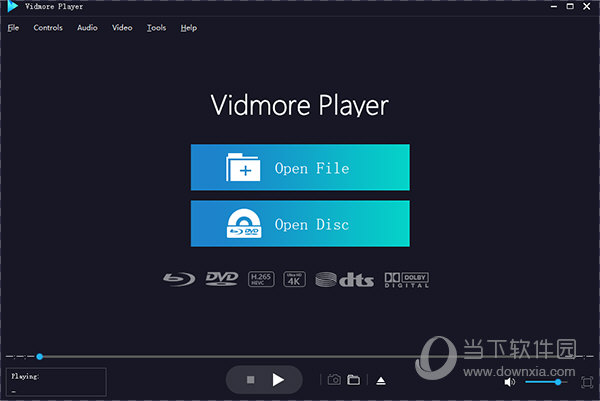Open the Help menu
This screenshot has height=401, width=600.
click(189, 28)
